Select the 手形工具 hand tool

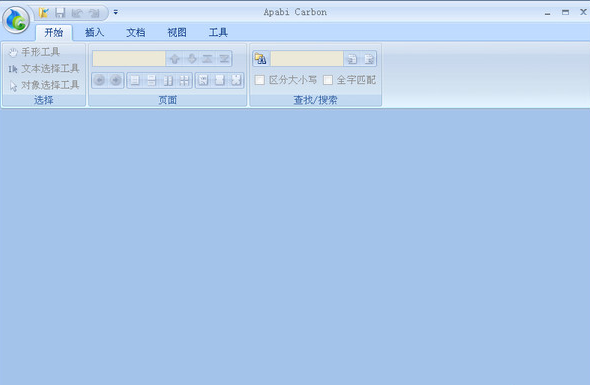[x=35, y=52]
